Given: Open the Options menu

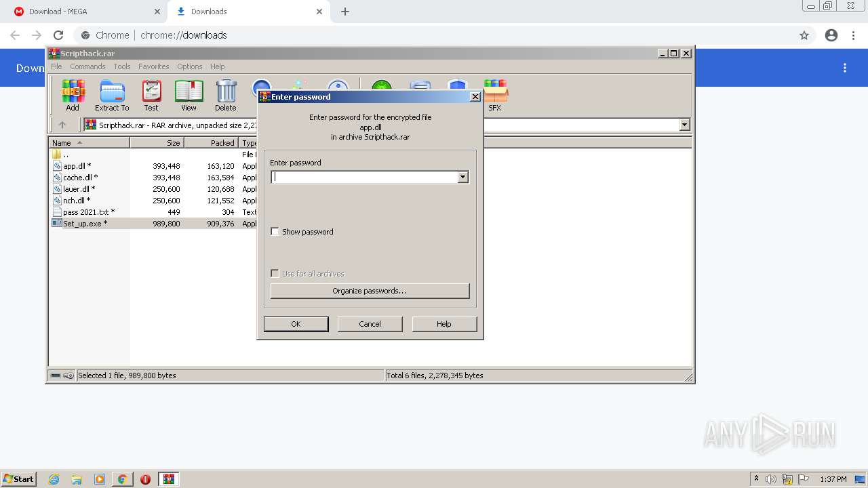Looking at the screenshot, I should coord(190,66).
